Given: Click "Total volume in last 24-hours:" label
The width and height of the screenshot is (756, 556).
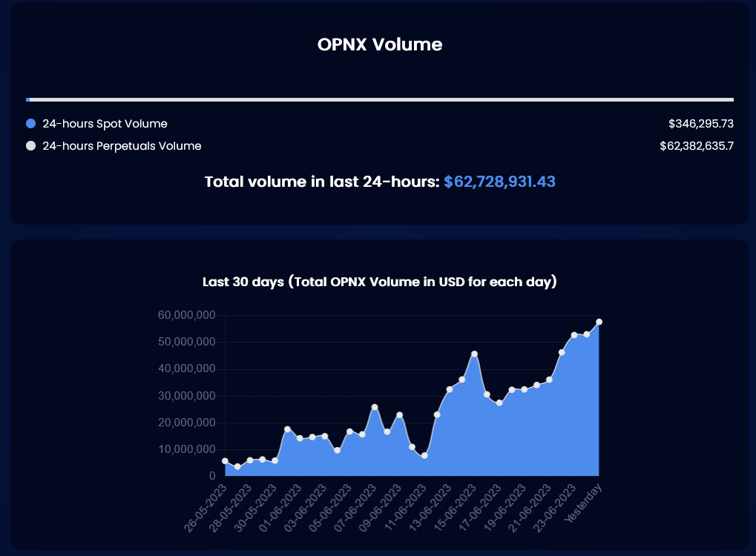Looking at the screenshot, I should [322, 182].
